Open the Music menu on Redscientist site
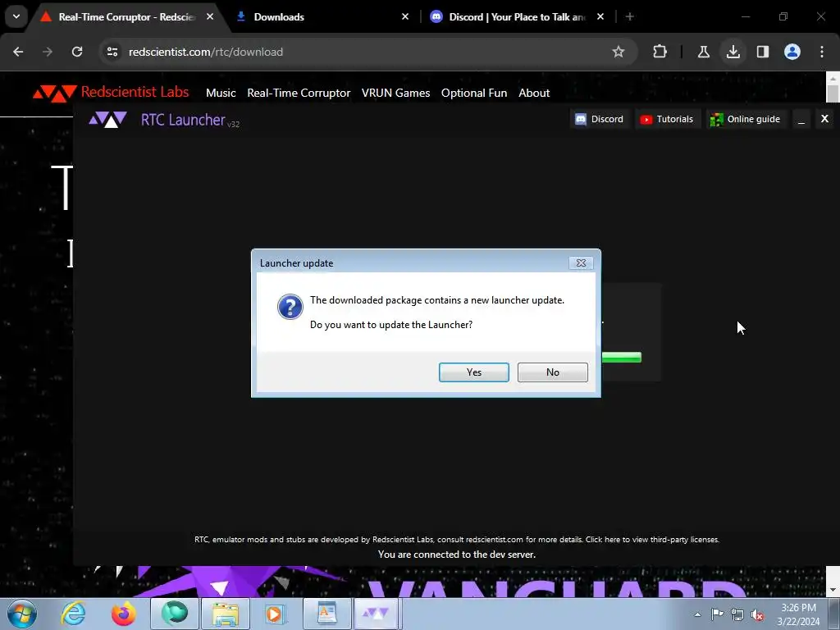Viewport: 840px width, 630px height. tap(221, 93)
